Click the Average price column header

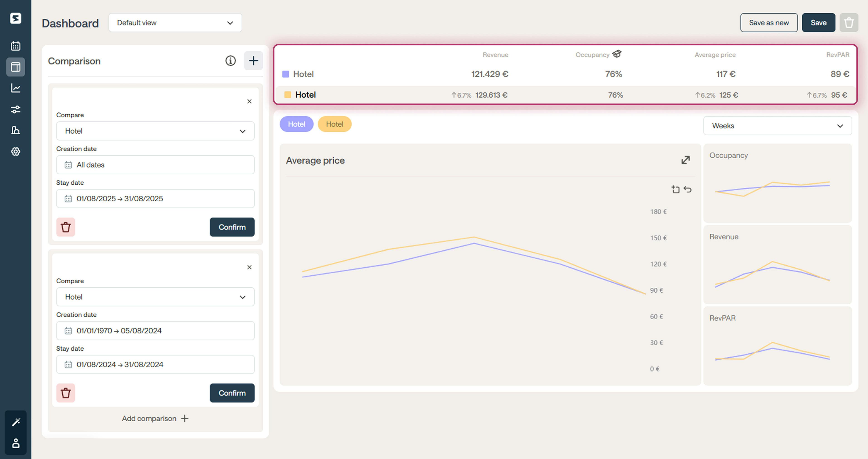pos(715,55)
